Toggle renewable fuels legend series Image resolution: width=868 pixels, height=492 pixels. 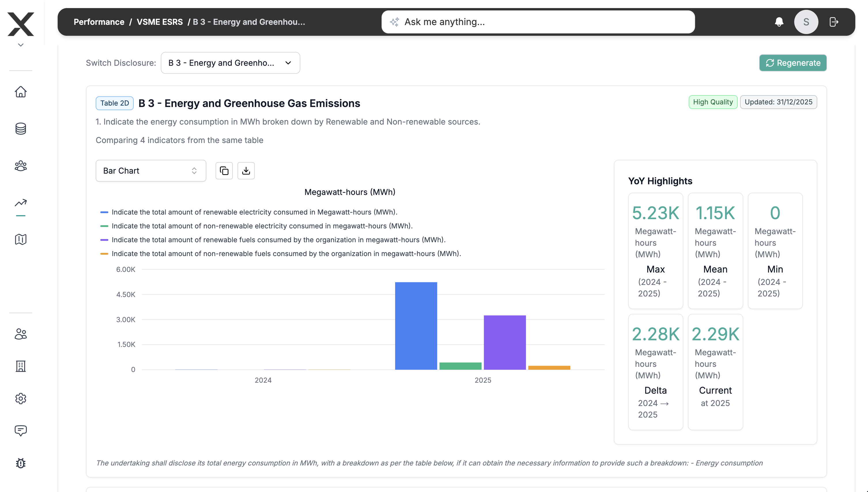click(278, 240)
